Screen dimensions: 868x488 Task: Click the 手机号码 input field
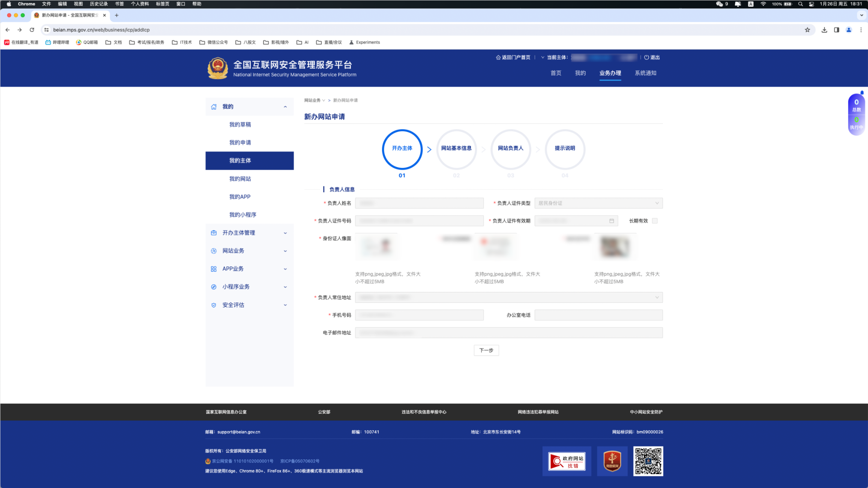point(419,315)
